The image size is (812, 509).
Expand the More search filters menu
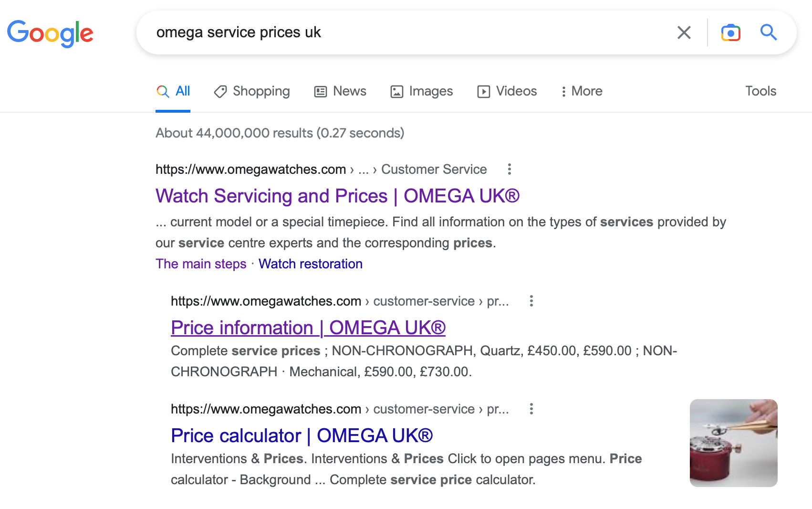click(x=582, y=91)
